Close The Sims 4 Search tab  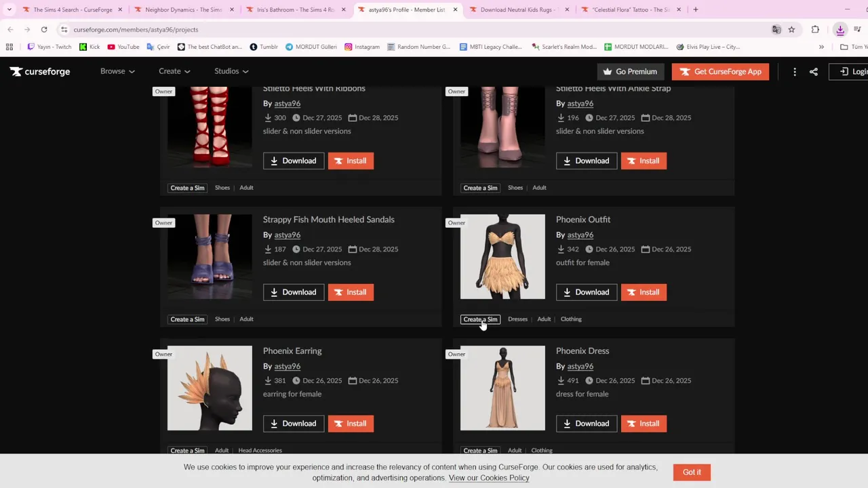coord(121,9)
